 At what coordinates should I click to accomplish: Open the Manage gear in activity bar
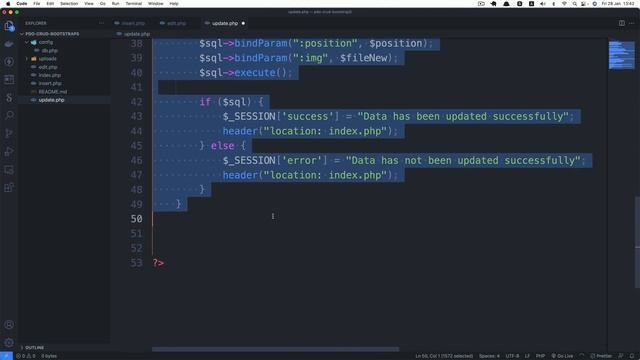(9, 342)
